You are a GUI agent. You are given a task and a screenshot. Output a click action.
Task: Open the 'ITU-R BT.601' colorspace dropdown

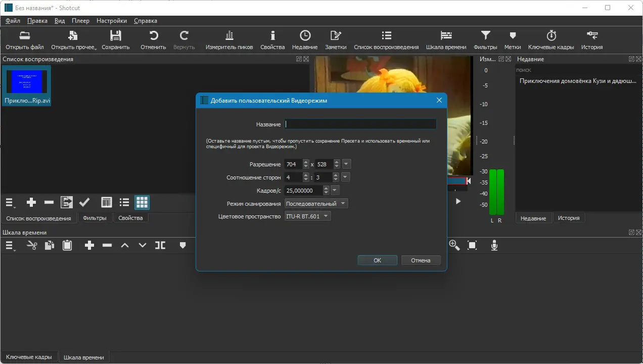pos(307,216)
